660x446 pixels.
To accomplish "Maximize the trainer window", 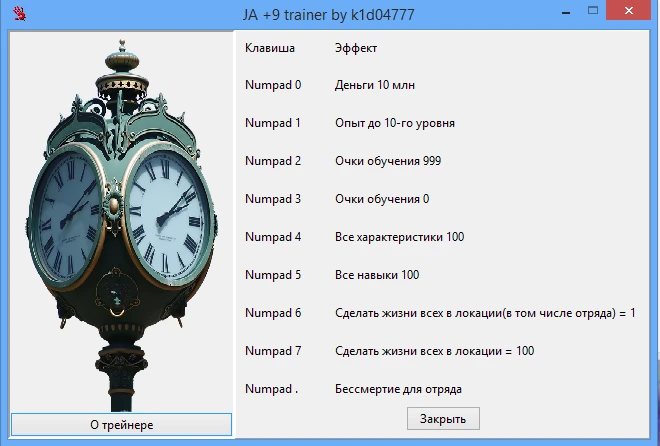I will (593, 11).
